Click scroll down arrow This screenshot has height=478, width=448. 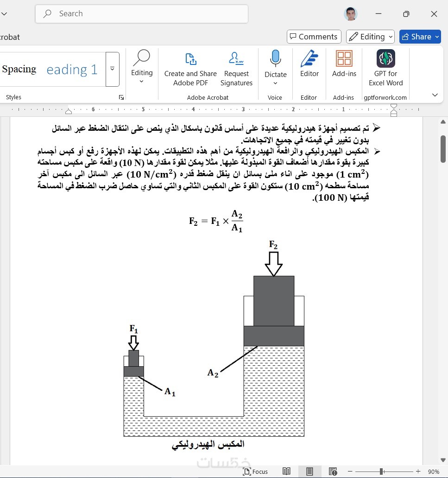443,460
